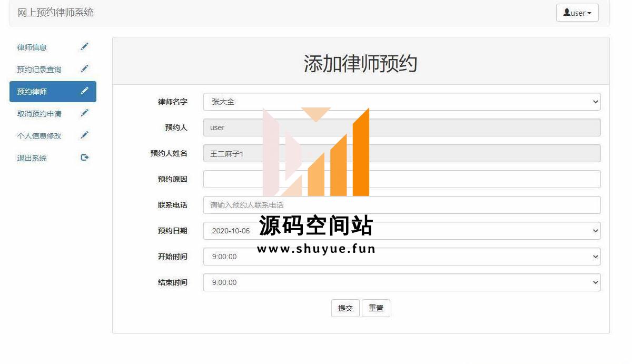The width and height of the screenshot is (632, 364).
Task: Click the 联系电话 input field
Action: coord(402,205)
